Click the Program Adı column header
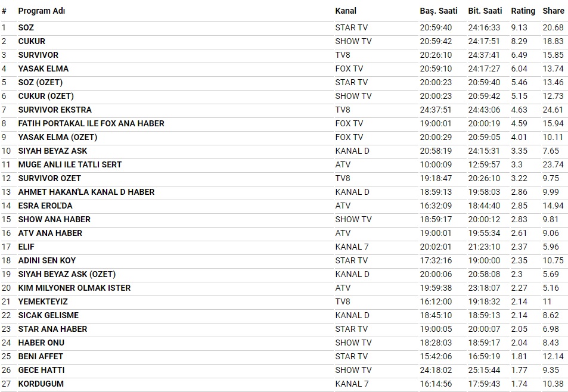The height and width of the screenshot is (392, 568). click(42, 11)
